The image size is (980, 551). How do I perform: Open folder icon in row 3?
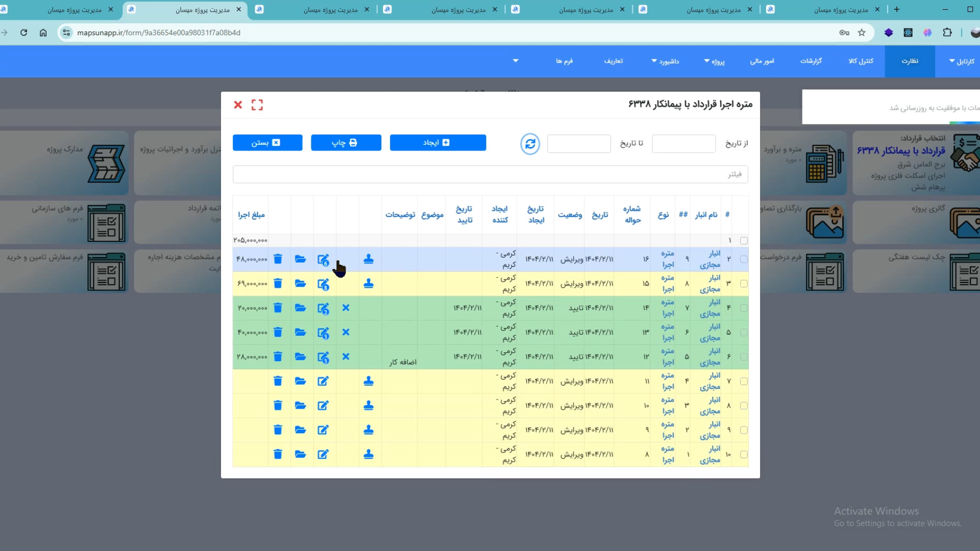pyautogui.click(x=300, y=284)
